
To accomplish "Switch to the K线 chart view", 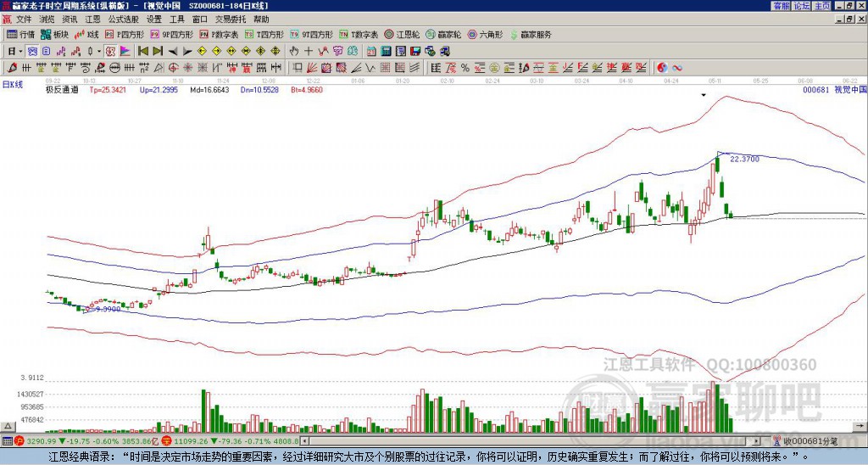I will [x=86, y=35].
